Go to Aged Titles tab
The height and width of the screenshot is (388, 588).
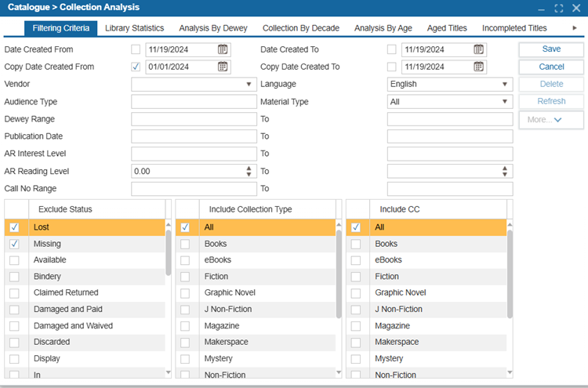point(447,28)
